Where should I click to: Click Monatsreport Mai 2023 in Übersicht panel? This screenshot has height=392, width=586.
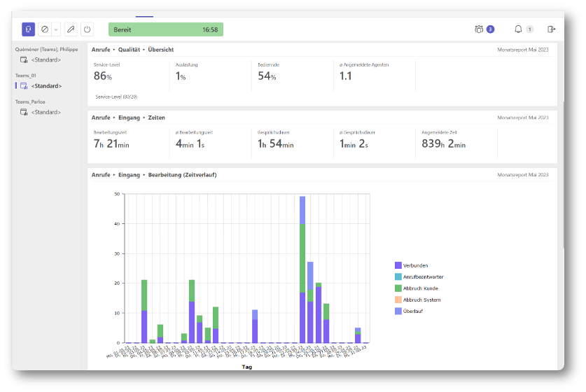pyautogui.click(x=523, y=49)
